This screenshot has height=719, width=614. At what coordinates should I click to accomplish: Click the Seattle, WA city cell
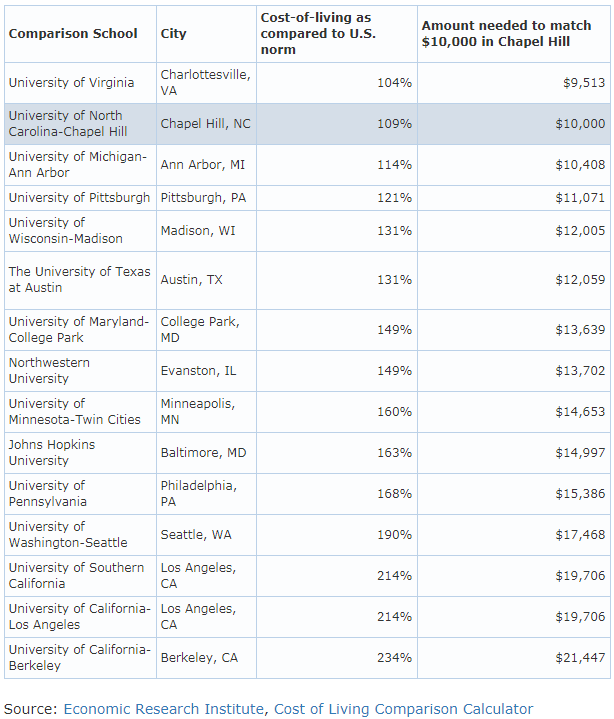[x=206, y=535]
